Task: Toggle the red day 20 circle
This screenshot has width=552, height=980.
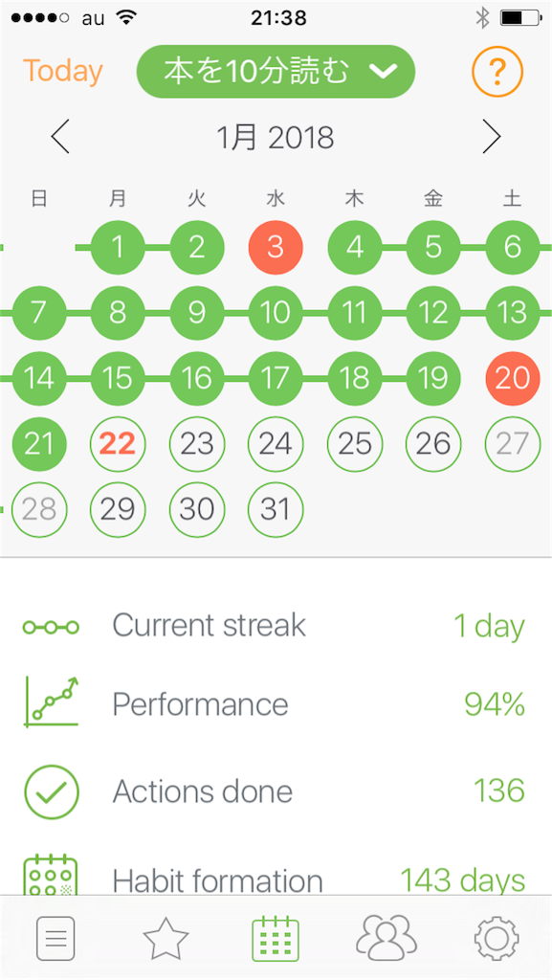Action: (512, 378)
